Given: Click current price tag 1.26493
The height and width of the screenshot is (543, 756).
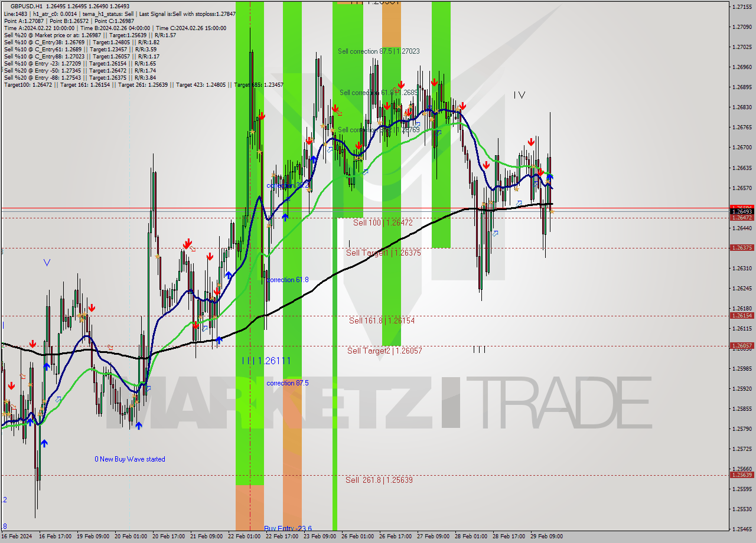Looking at the screenshot, I should coord(742,211).
